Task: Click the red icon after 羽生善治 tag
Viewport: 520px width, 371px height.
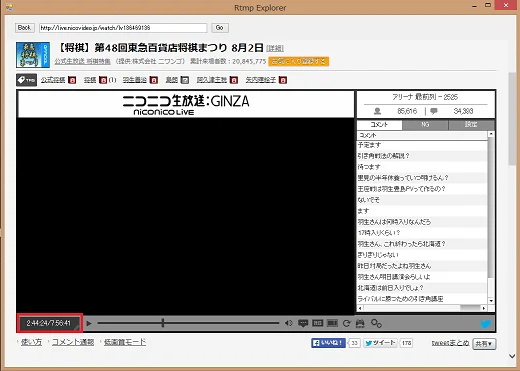Action: [x=154, y=80]
